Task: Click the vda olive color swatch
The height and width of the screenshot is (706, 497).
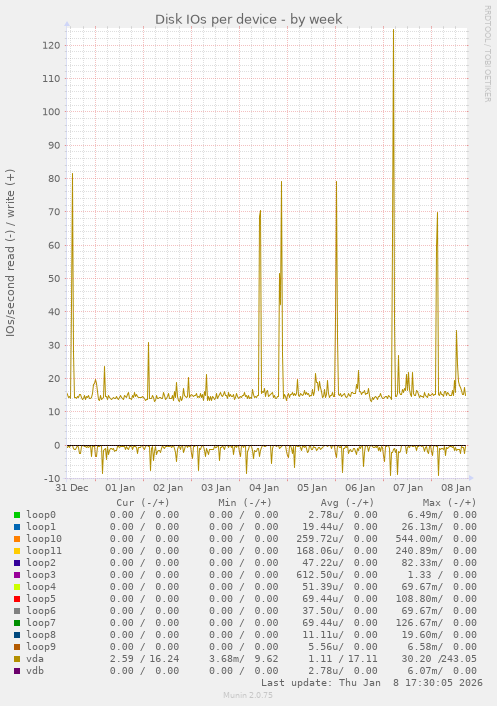Action: coord(17,659)
